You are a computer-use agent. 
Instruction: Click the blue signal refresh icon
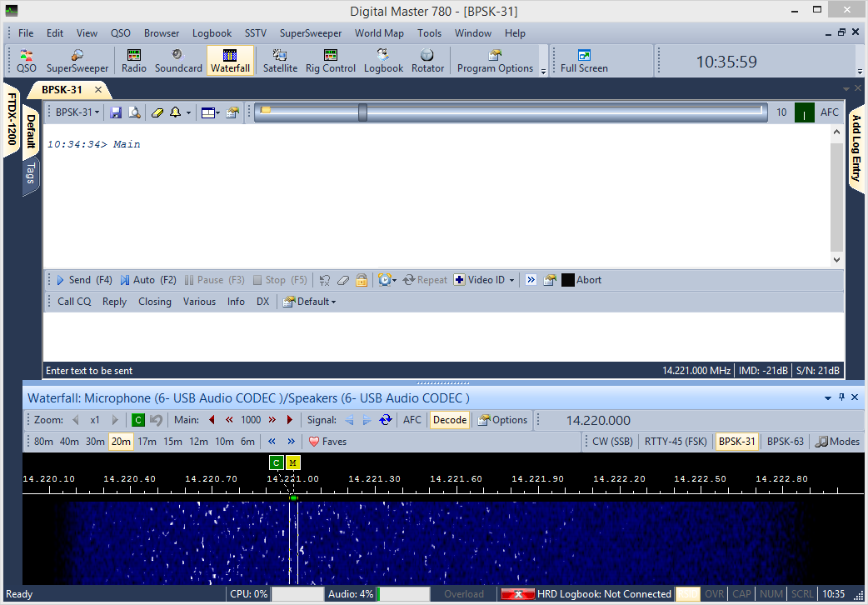click(386, 420)
